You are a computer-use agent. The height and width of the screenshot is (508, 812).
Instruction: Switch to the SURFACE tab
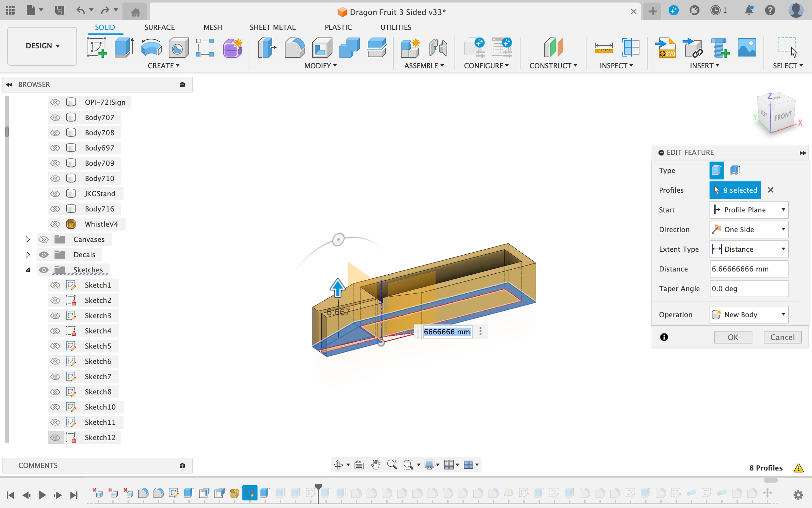159,27
